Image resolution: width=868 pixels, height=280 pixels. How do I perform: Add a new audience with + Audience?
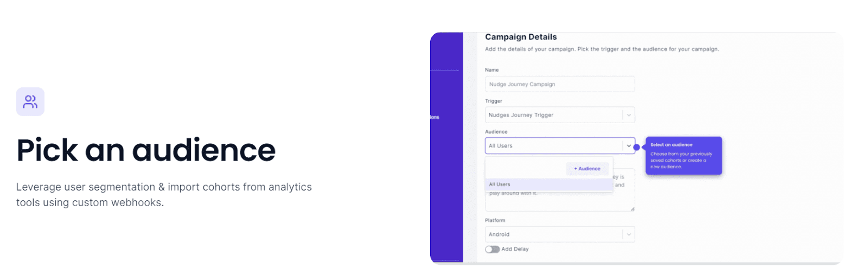(x=587, y=169)
